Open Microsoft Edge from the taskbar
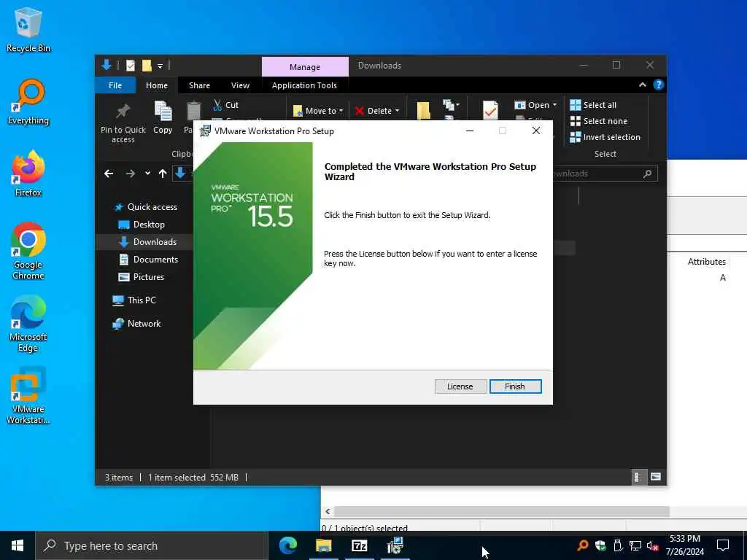747x560 pixels. tap(287, 545)
